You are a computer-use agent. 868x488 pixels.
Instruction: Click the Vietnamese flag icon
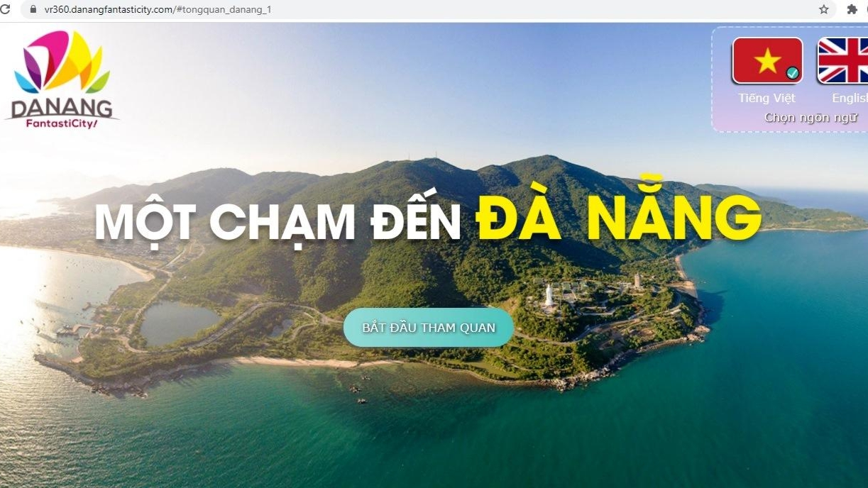click(x=767, y=61)
